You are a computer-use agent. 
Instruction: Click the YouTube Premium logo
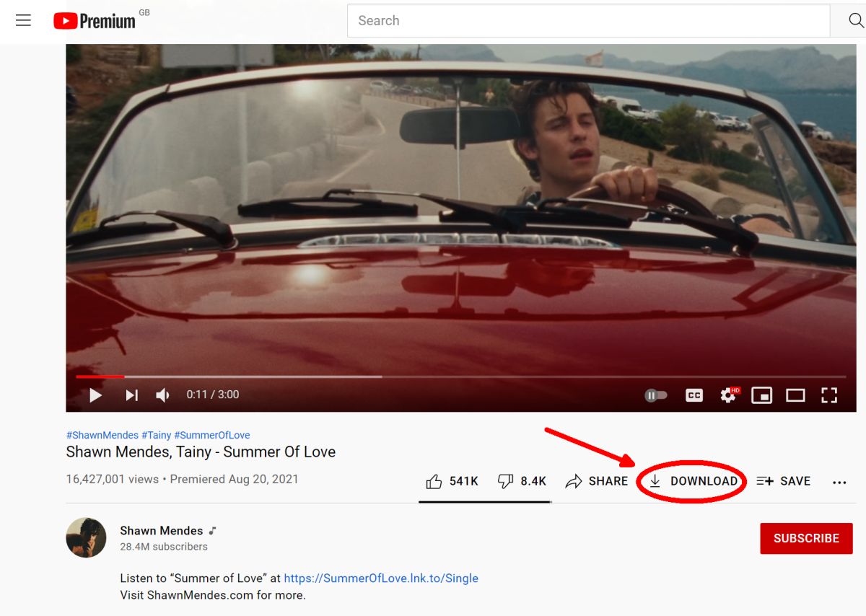coord(95,21)
